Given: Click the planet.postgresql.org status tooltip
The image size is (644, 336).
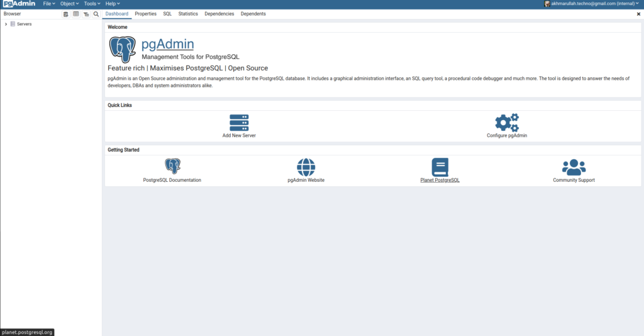Looking at the screenshot, I should click(x=27, y=332).
